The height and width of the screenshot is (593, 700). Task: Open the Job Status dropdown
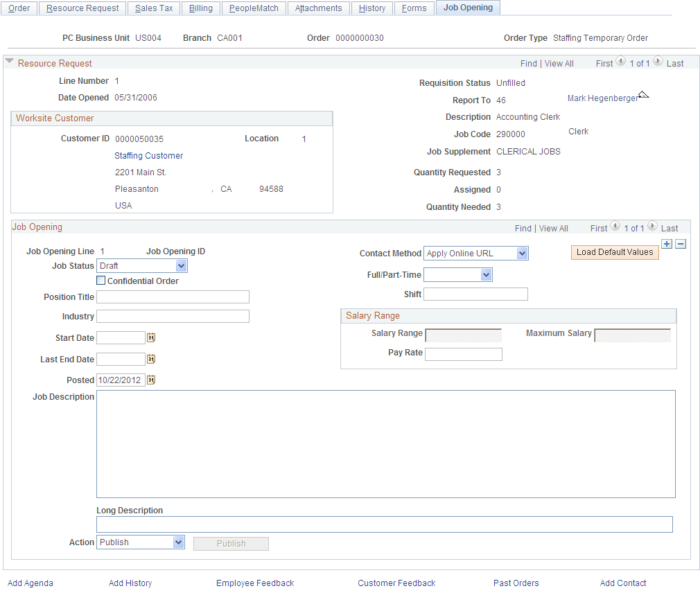coord(142,266)
